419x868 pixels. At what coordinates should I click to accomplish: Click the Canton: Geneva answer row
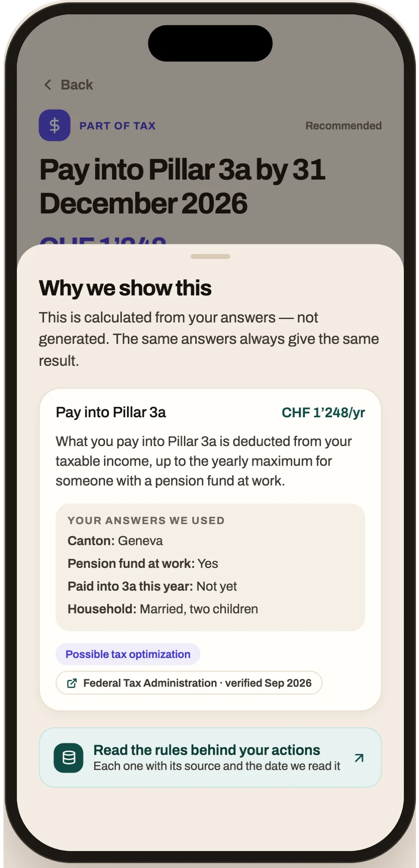pos(115,541)
